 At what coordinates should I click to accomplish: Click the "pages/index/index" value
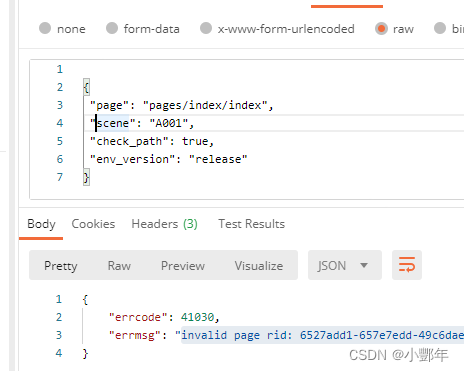[x=205, y=105]
